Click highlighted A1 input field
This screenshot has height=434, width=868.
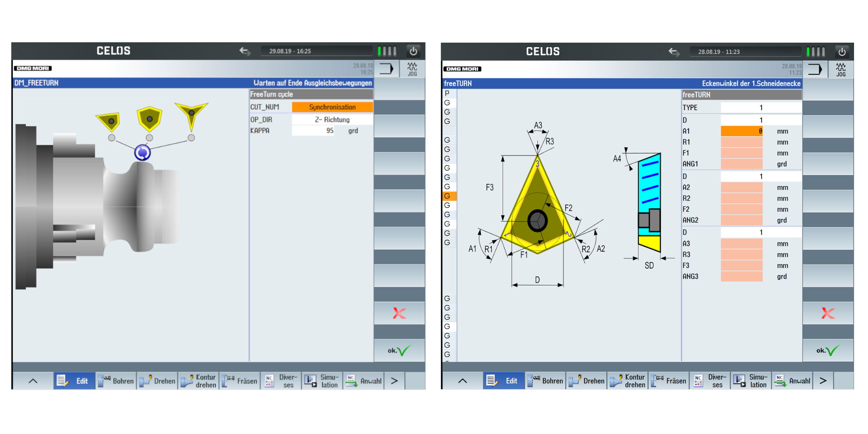742,131
